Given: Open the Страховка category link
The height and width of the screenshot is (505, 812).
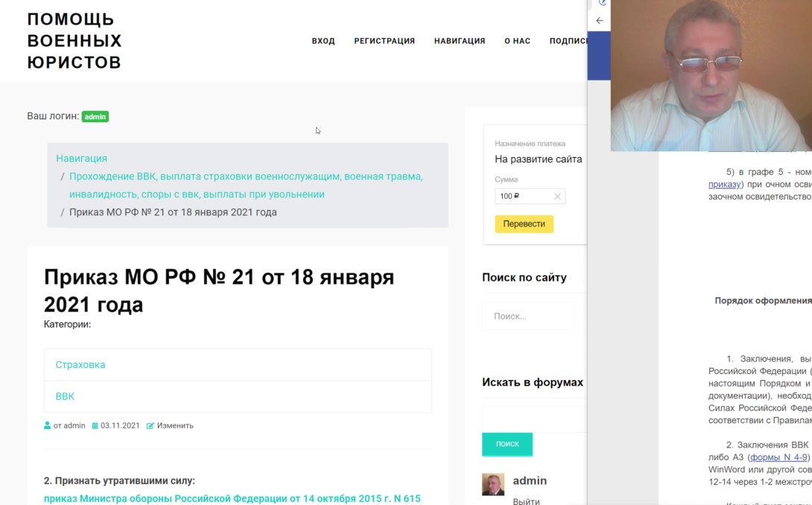Looking at the screenshot, I should pyautogui.click(x=80, y=365).
